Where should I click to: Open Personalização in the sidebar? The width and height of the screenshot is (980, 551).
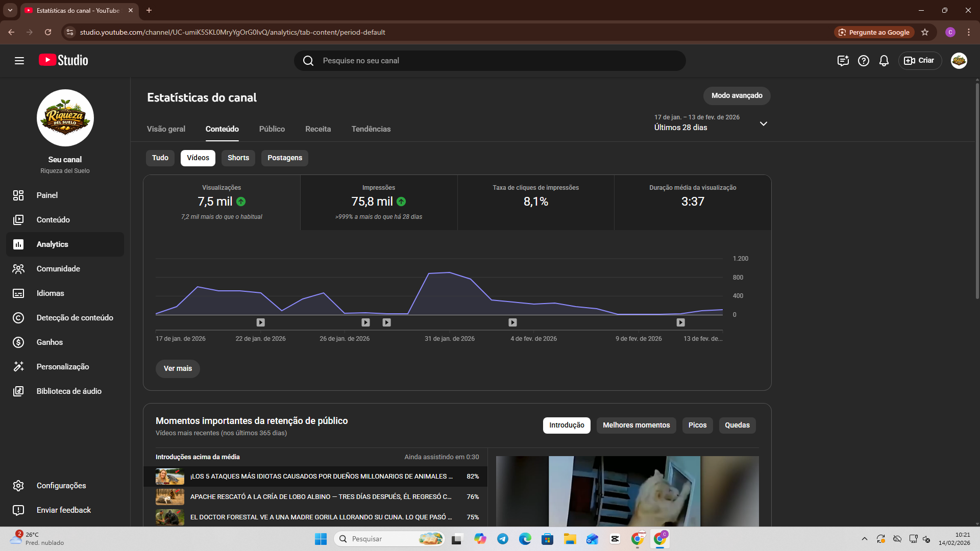pos(62,367)
